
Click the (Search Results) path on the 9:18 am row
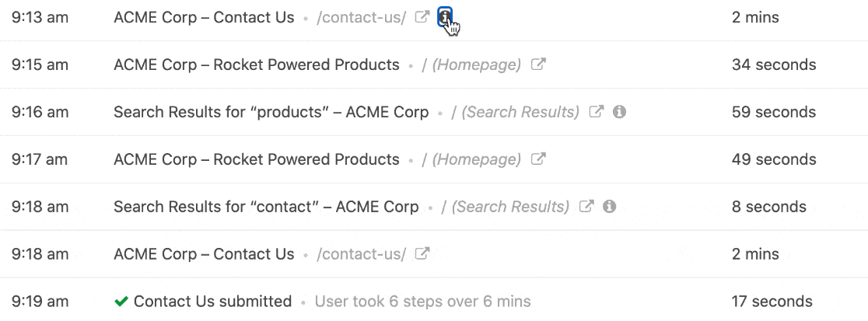click(511, 207)
